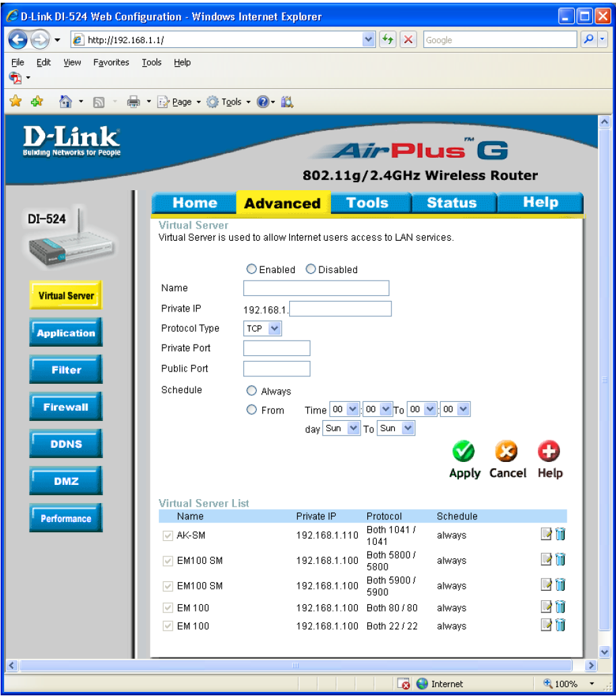Switch to the Home tab

click(x=194, y=203)
